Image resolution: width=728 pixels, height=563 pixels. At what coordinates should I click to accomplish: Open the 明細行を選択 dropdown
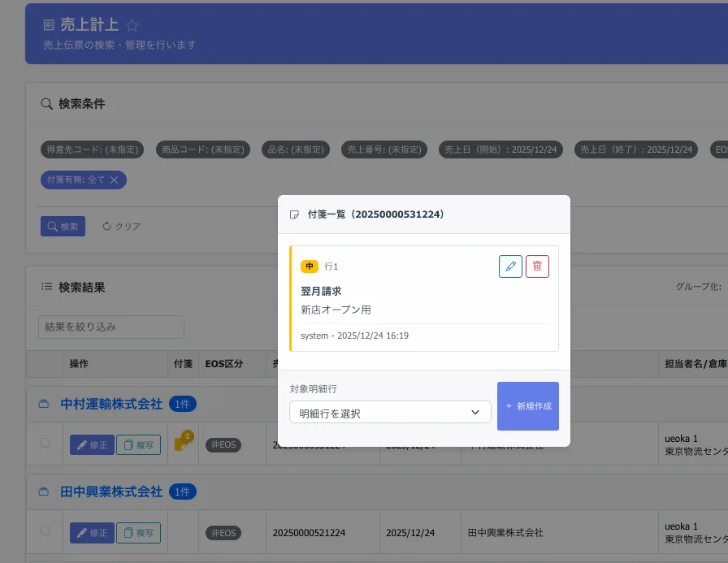pos(390,413)
